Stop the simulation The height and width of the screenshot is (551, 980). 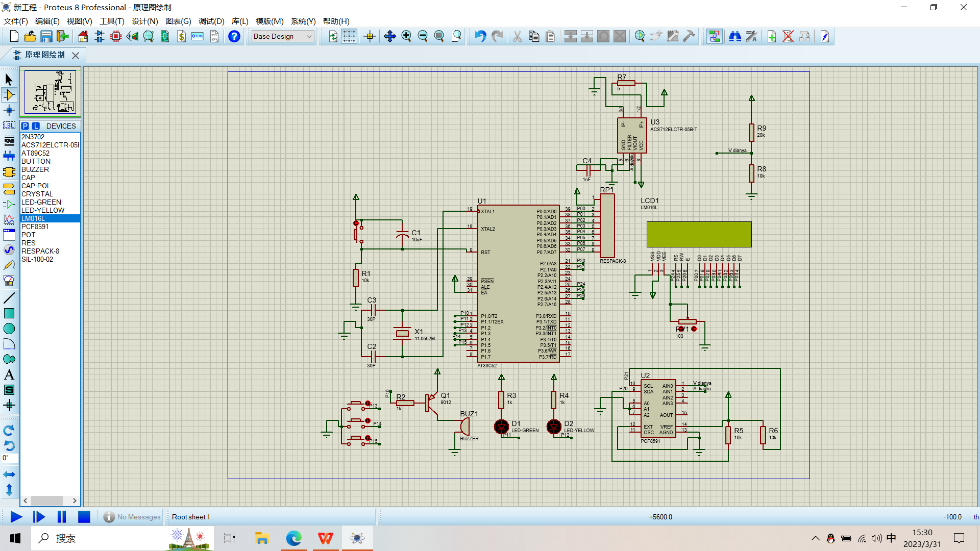click(x=84, y=517)
